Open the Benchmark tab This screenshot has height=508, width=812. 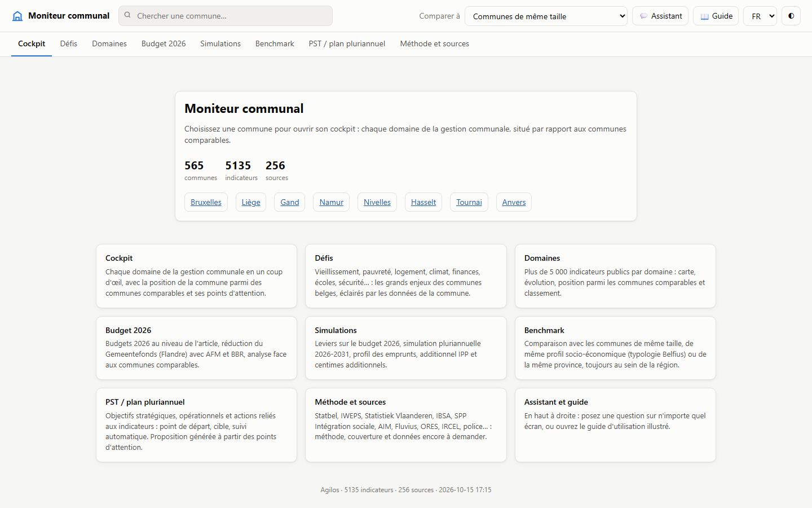[x=275, y=43]
